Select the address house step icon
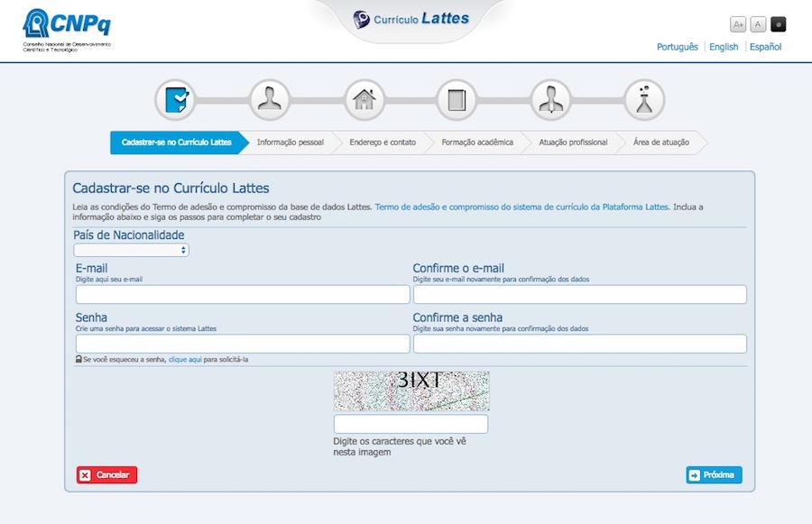Screen dimensions: 812x524 tap(364, 100)
